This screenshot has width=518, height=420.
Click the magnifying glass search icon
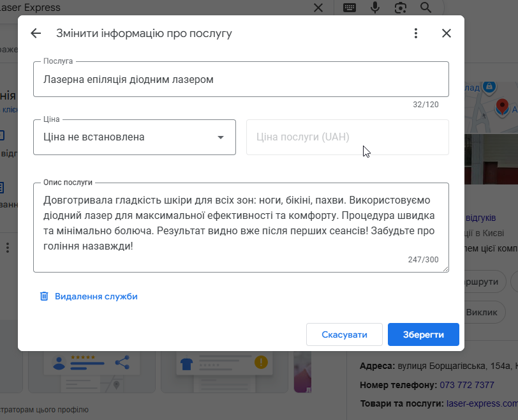[x=426, y=8]
